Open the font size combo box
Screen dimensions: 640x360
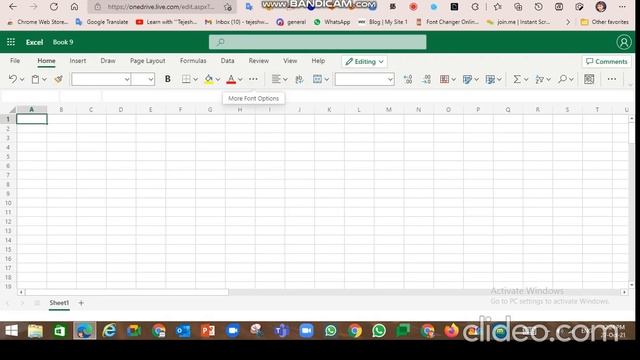[143, 79]
